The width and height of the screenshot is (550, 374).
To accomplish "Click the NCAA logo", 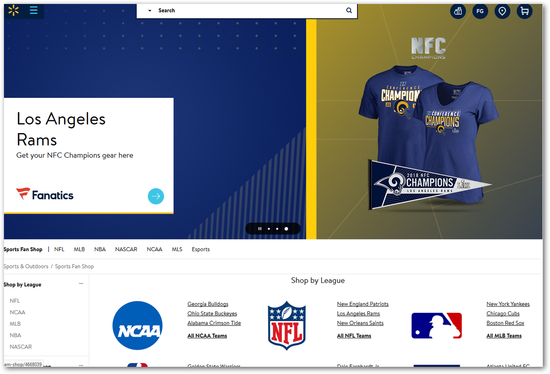I will (138, 325).
